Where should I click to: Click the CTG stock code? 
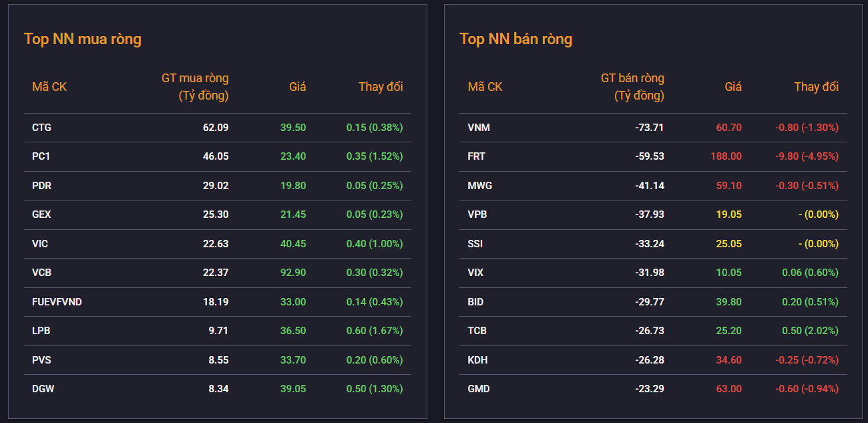(x=41, y=128)
